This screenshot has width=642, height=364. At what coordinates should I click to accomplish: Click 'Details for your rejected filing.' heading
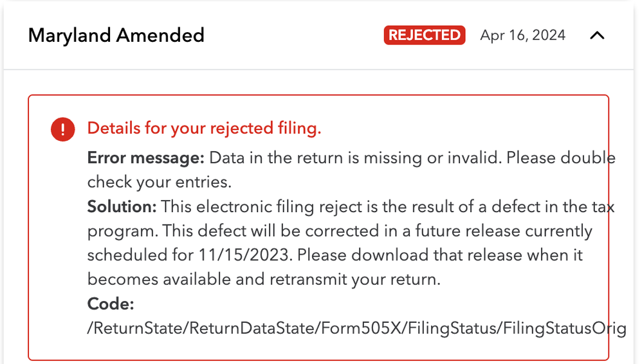(x=204, y=128)
